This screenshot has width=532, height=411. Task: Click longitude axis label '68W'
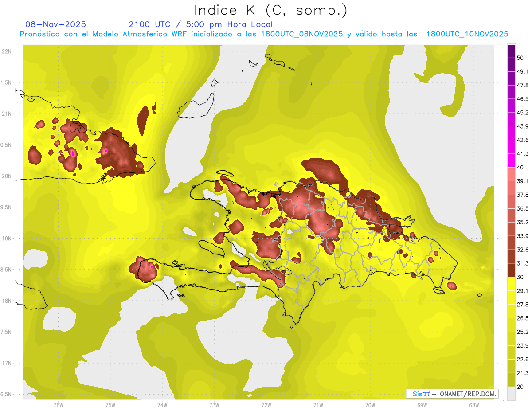(474, 405)
